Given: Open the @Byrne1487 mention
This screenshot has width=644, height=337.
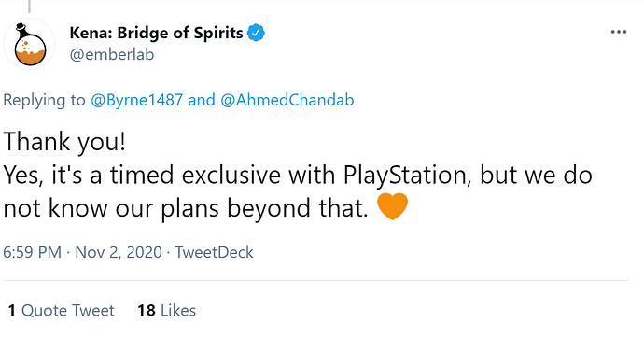Looking at the screenshot, I should click(137, 100).
